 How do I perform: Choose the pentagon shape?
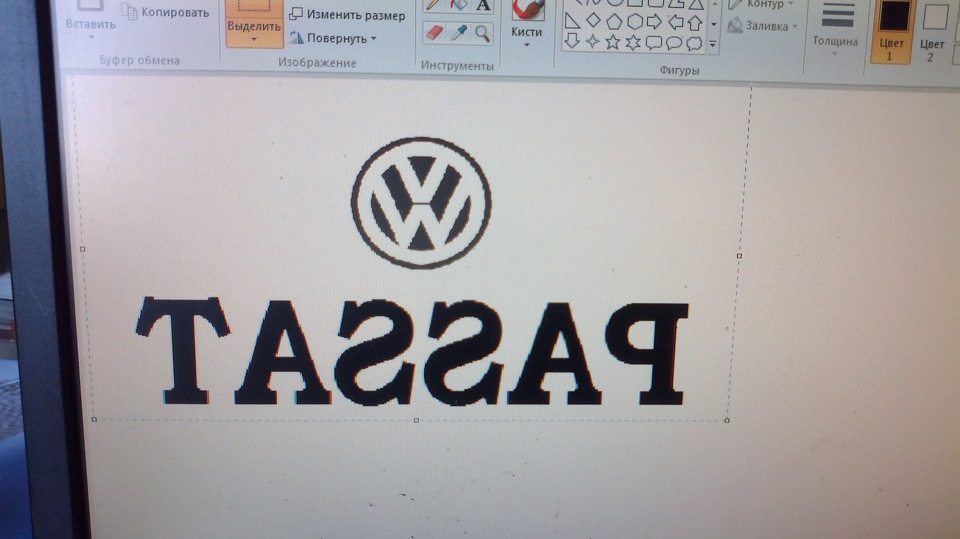point(613,21)
